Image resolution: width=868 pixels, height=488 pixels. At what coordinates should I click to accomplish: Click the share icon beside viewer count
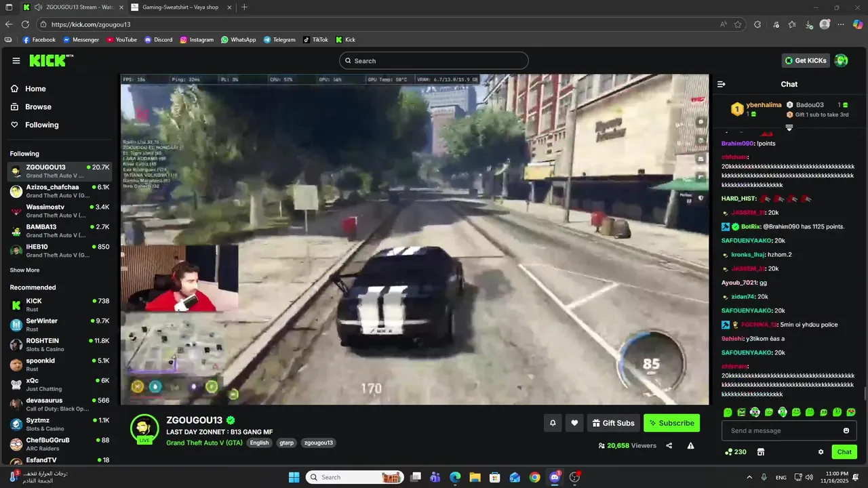pyautogui.click(x=669, y=445)
